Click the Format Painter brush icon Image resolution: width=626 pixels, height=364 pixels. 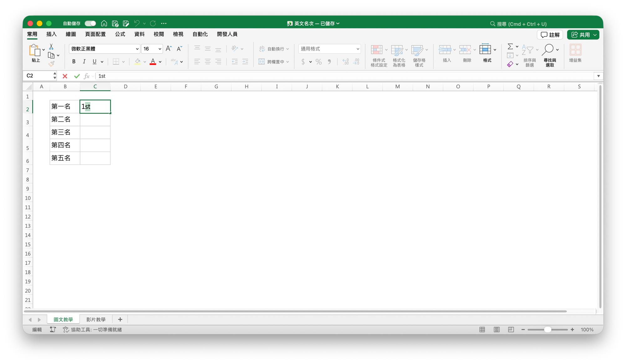coord(51,64)
